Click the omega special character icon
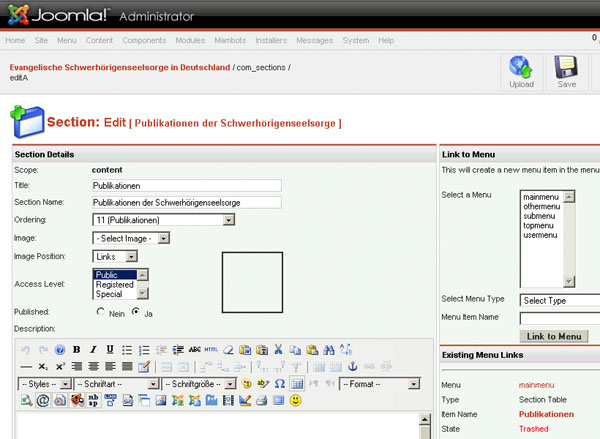 280,384
